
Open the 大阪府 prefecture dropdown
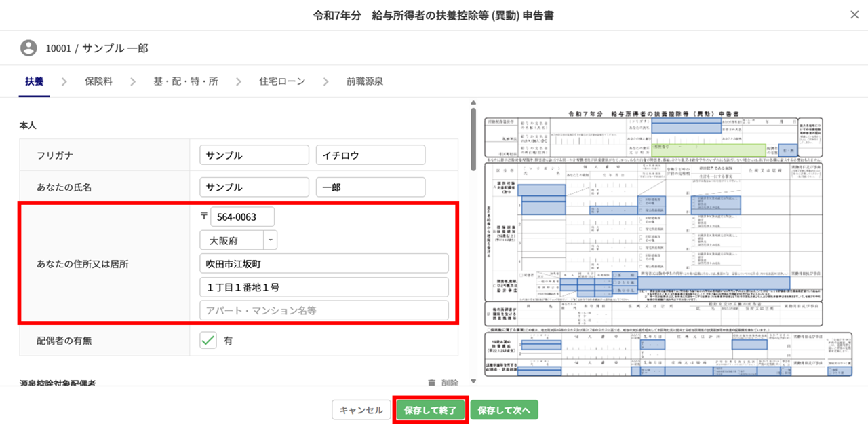[271, 240]
